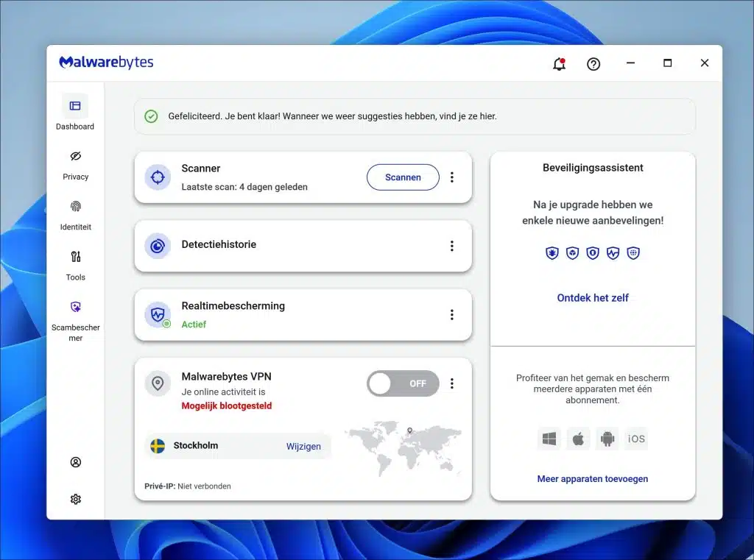This screenshot has width=754, height=560.
Task: Click the first shield icon in Beveiligingsassistent
Action: (x=552, y=253)
